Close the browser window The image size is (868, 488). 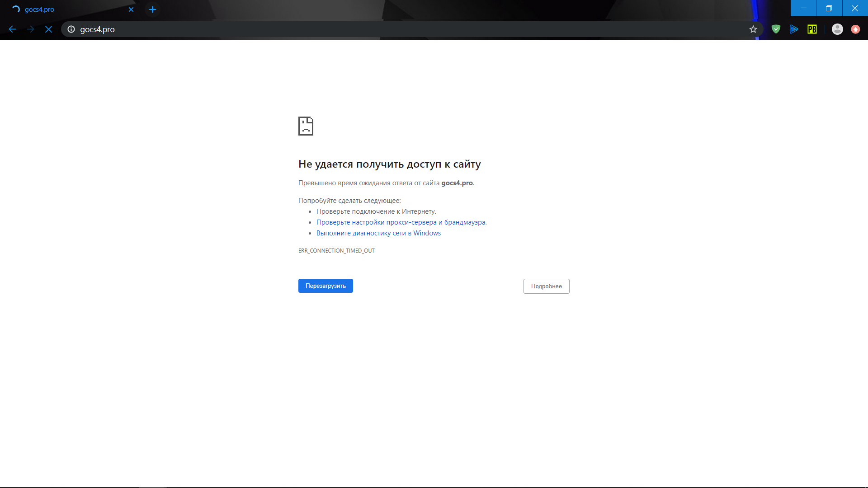pos(855,8)
